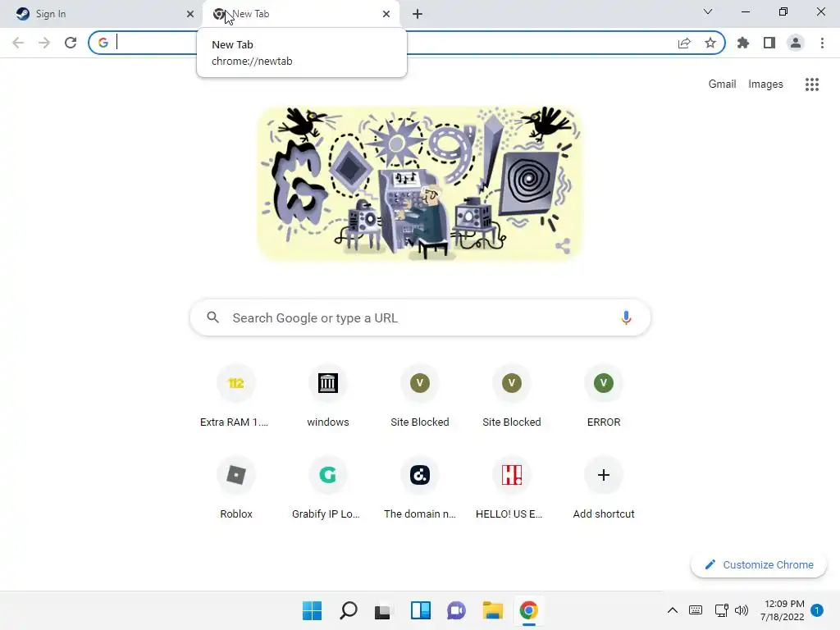This screenshot has height=630, width=840.
Task: Share this page icon in address bar
Action: pyautogui.click(x=684, y=43)
